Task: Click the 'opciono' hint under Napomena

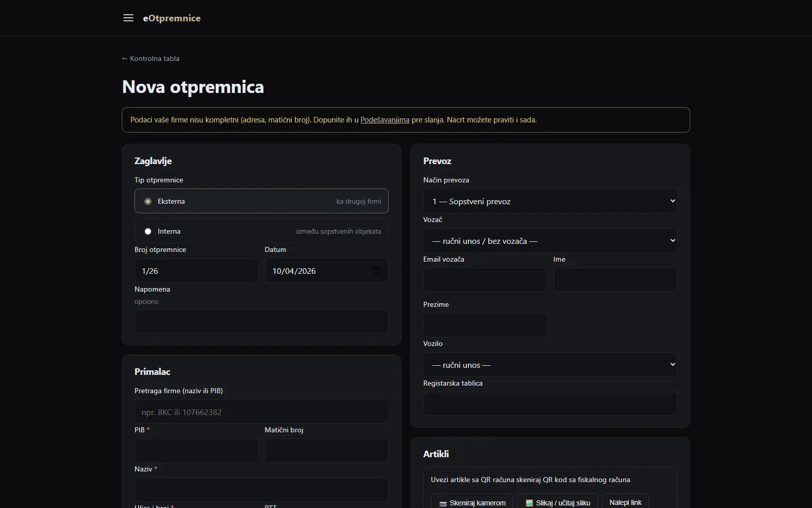Action: (x=146, y=301)
